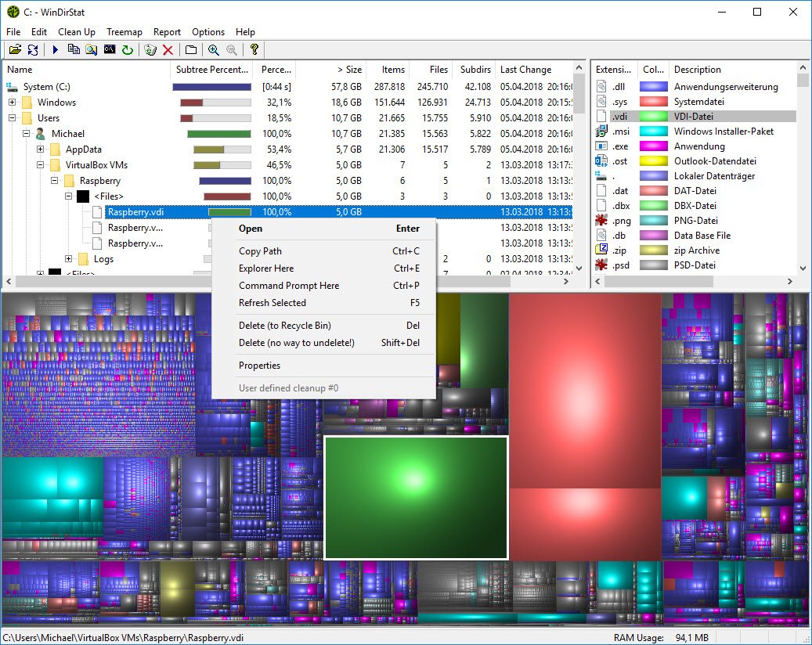The width and height of the screenshot is (812, 645).
Task: Expand the Windows folder tree node
Action: pos(13,103)
